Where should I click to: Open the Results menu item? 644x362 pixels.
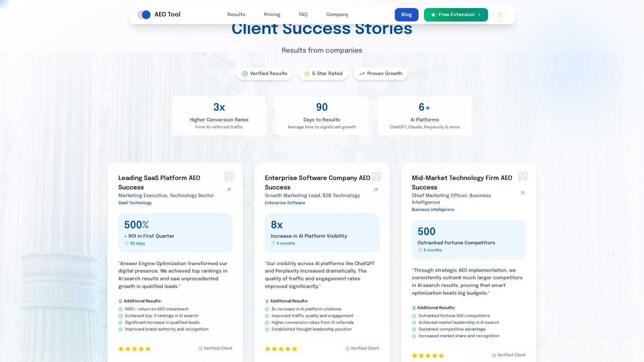coord(236,15)
